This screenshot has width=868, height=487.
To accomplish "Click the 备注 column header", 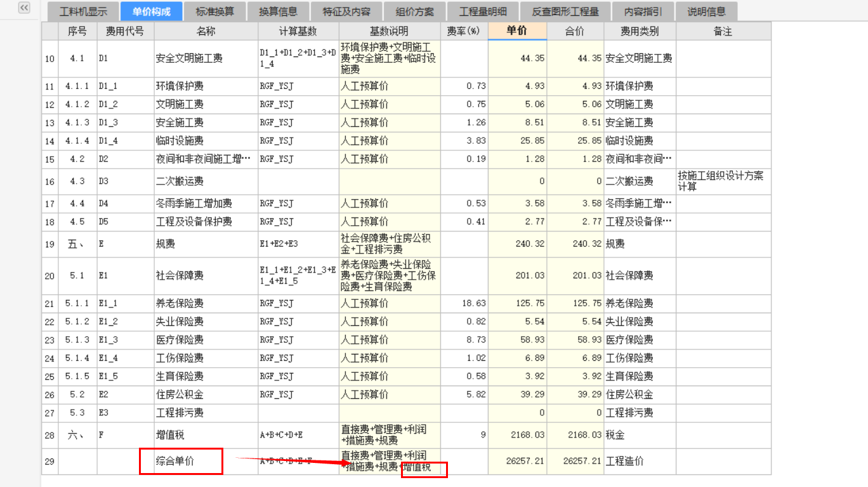I will pos(723,31).
